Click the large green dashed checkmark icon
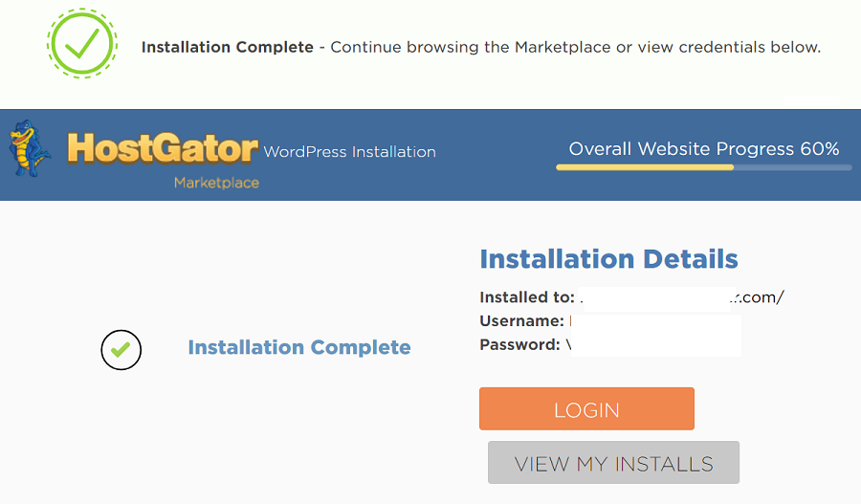The width and height of the screenshot is (861, 504). click(82, 43)
